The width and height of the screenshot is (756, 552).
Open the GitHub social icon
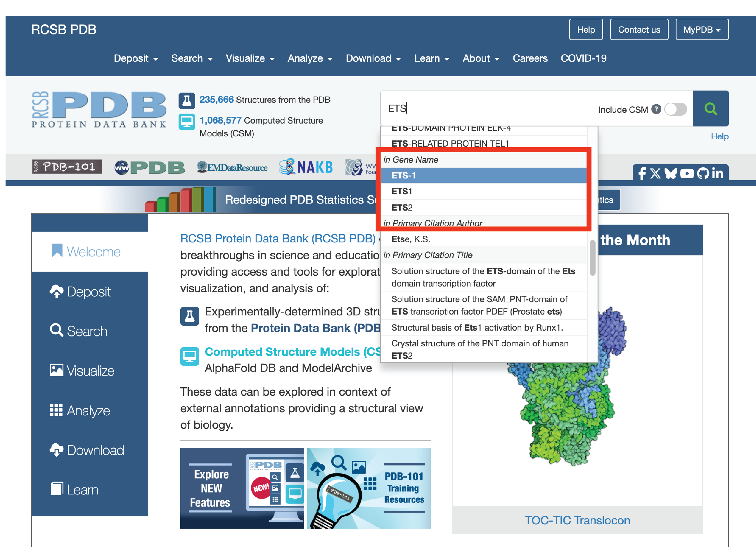click(703, 173)
